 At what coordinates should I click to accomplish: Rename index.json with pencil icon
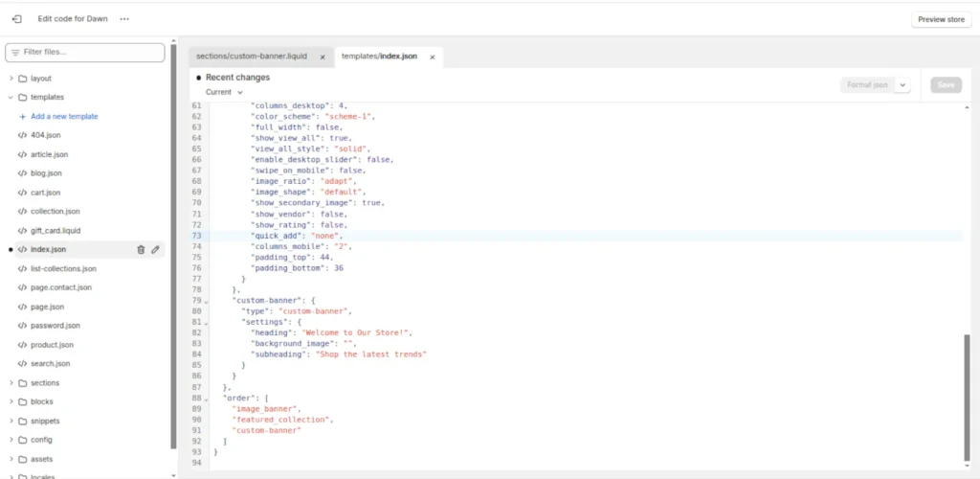coord(155,249)
